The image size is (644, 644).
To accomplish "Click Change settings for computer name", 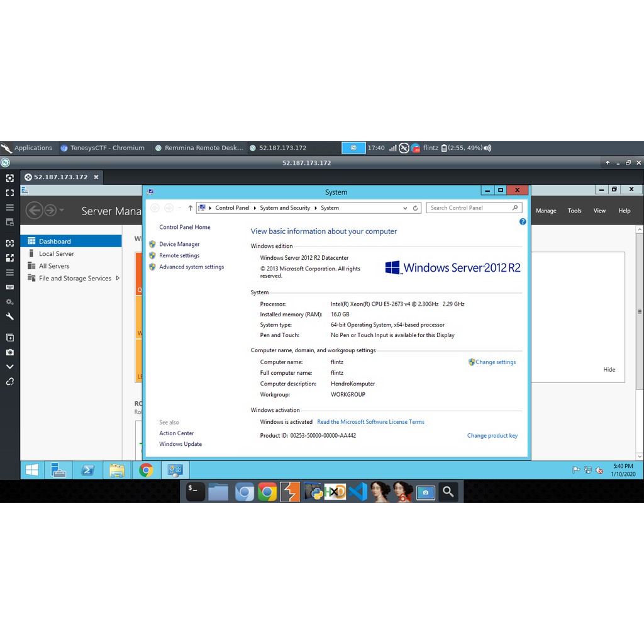I will click(496, 362).
